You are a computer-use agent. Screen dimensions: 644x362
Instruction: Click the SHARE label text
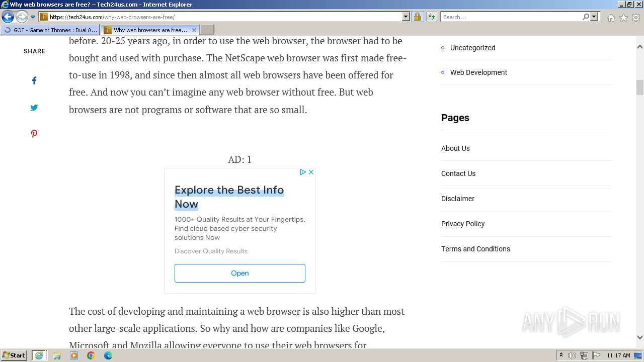pos(34,51)
